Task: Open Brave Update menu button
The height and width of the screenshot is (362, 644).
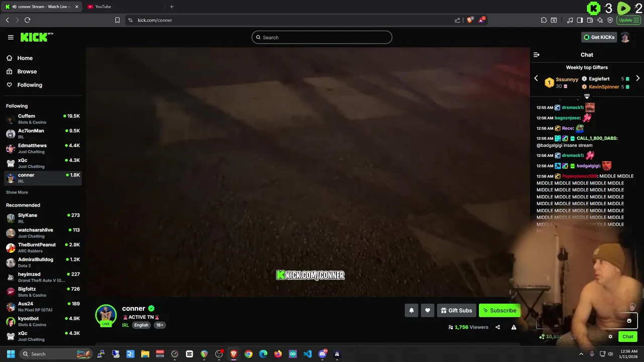Action: click(629, 20)
